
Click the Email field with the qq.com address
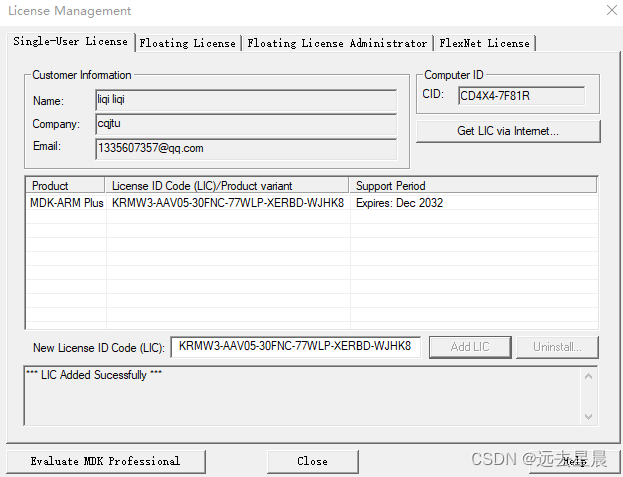(x=246, y=149)
